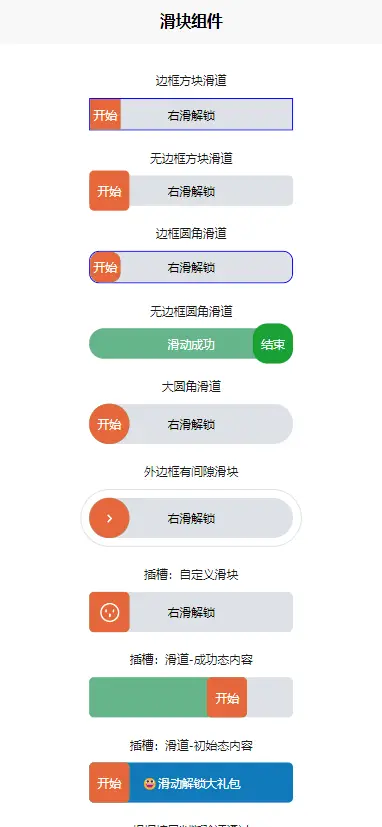This screenshot has height=827, width=382.
Task: Click the 滑动成功 green track text
Action: [191, 344]
